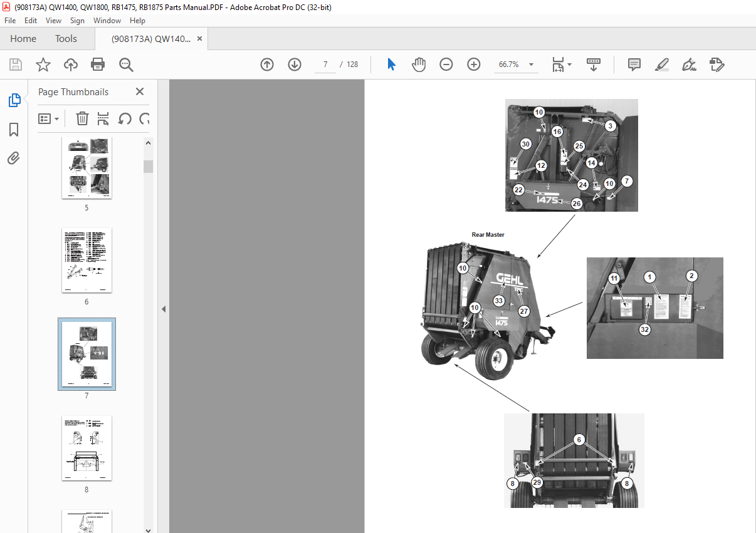Zoom out with the minus icon
The image size is (756, 533).
(x=446, y=65)
